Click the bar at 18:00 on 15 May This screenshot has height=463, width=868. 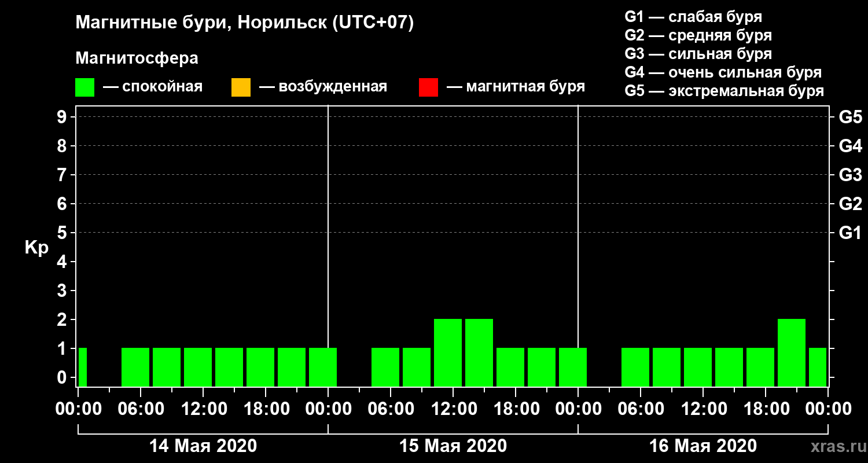[x=510, y=367]
